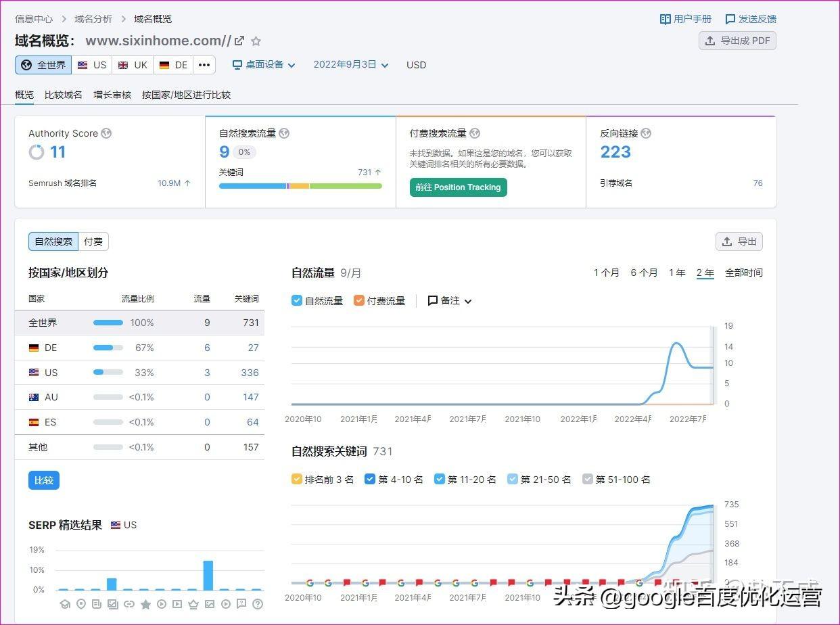Screen dimensions: 840x625
Task: Click the circled question mark SERP icon
Action: (x=258, y=604)
